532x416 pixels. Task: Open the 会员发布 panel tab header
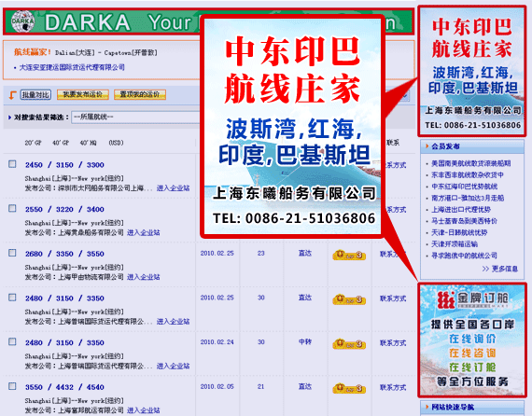[472, 146]
